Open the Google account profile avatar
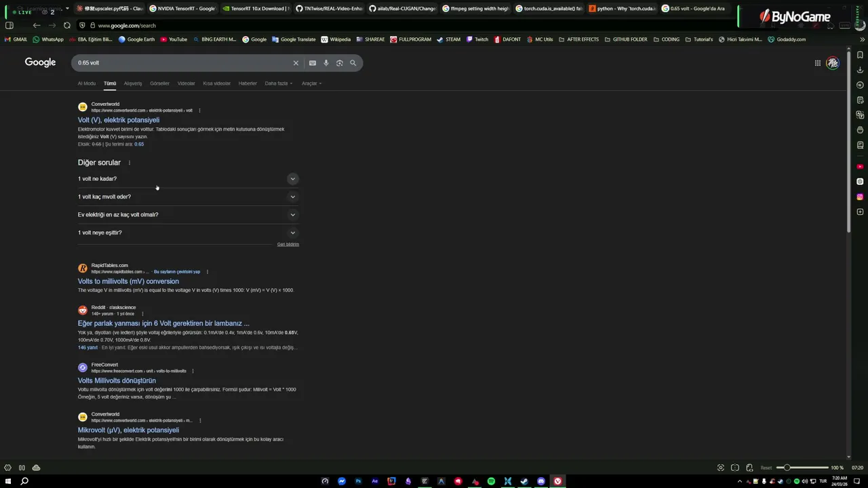The height and width of the screenshot is (488, 868). pyautogui.click(x=833, y=63)
